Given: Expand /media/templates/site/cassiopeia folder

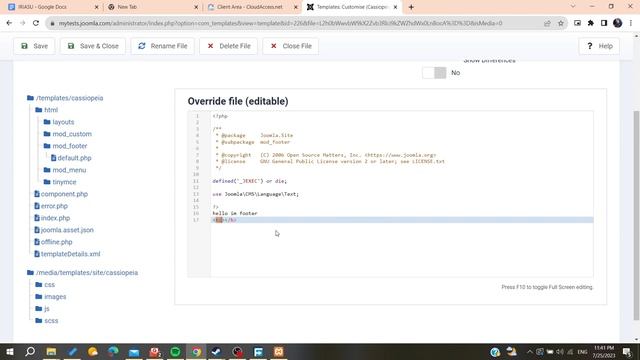Looking at the screenshot, I should pos(82,273).
